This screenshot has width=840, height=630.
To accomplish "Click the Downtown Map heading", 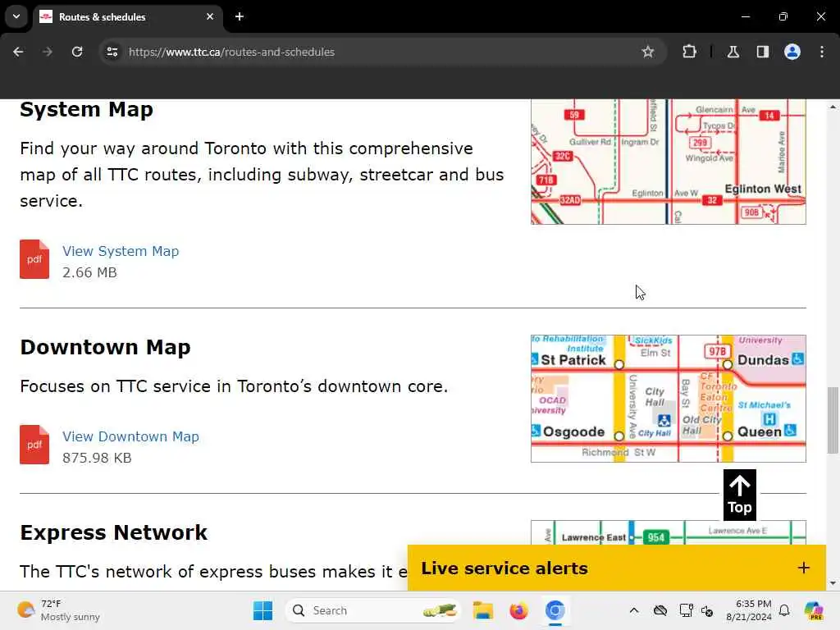I will point(106,347).
